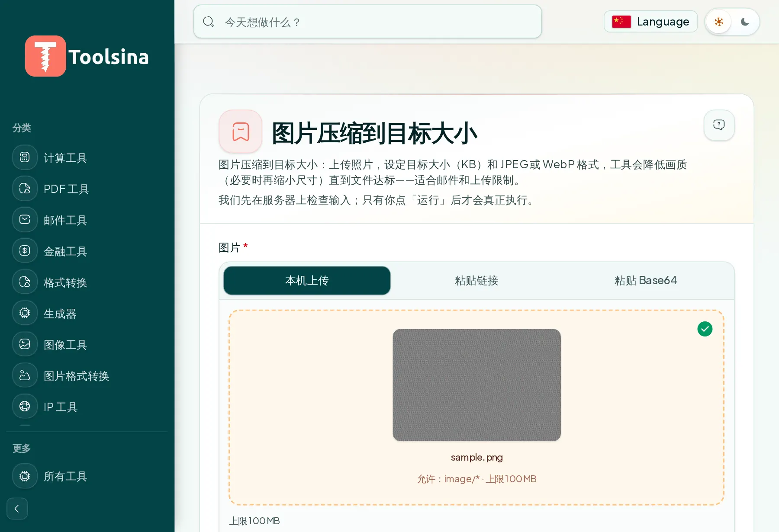Screen dimensions: 779x532
Task: Go to 金融工具 link in sidebar
Action: pyautogui.click(x=65, y=251)
